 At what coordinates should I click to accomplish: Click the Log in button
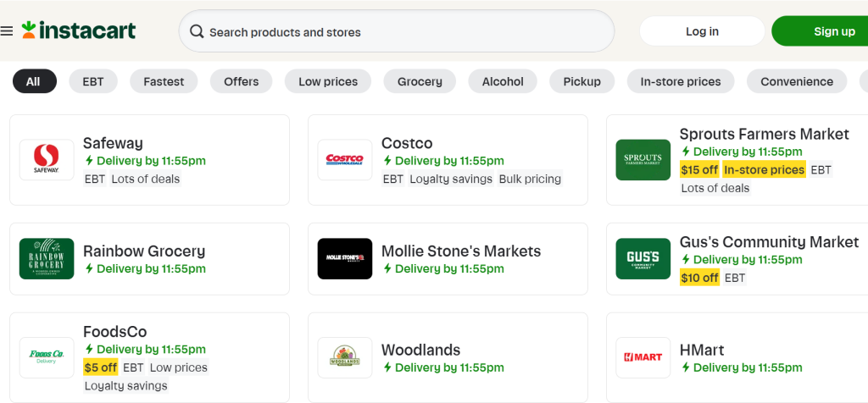click(x=702, y=31)
